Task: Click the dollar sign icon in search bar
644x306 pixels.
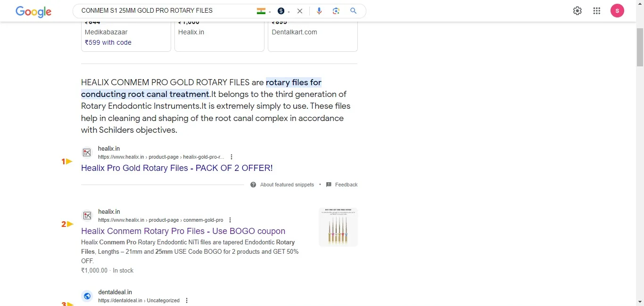Action: coord(281,11)
